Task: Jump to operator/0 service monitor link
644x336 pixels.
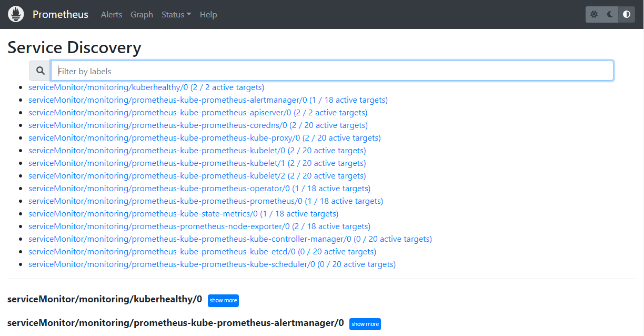Action: [199, 189]
